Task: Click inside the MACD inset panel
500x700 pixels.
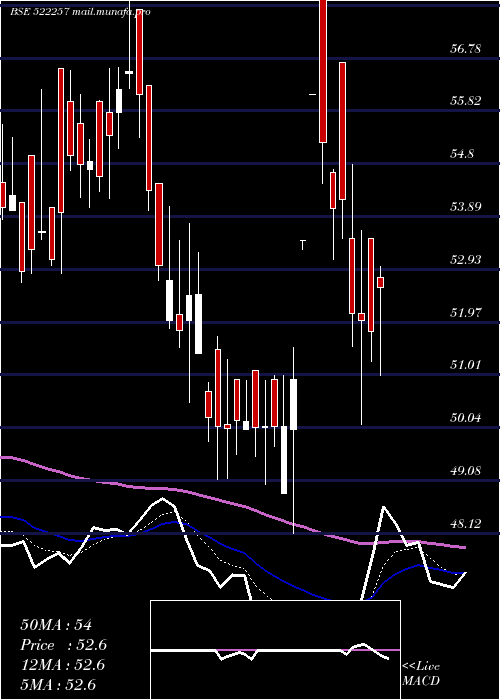Action: click(x=275, y=650)
